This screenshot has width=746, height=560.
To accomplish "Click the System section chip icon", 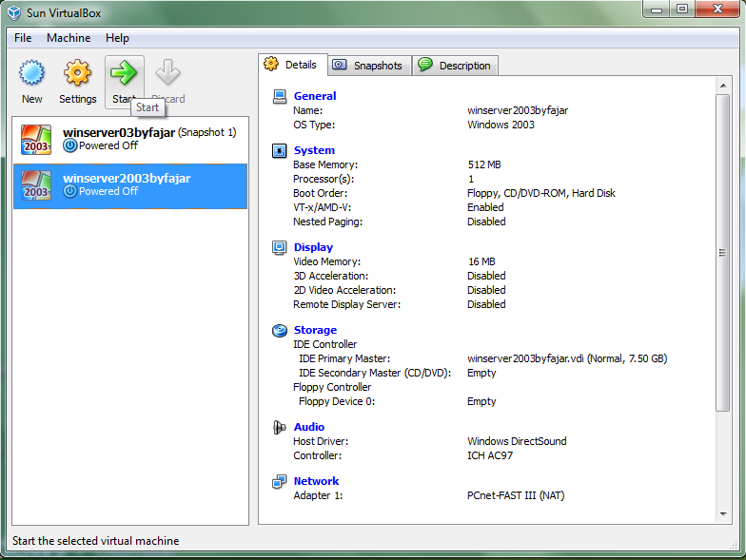I will (x=280, y=150).
